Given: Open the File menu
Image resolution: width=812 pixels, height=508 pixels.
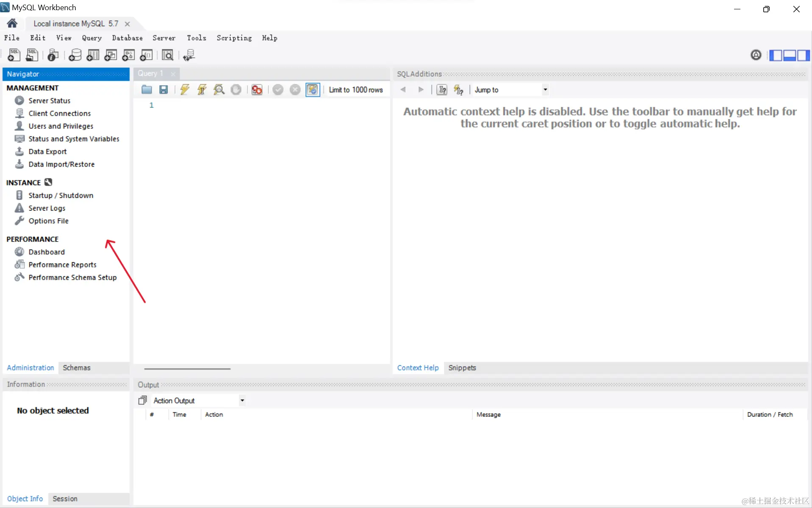Looking at the screenshot, I should 12,38.
